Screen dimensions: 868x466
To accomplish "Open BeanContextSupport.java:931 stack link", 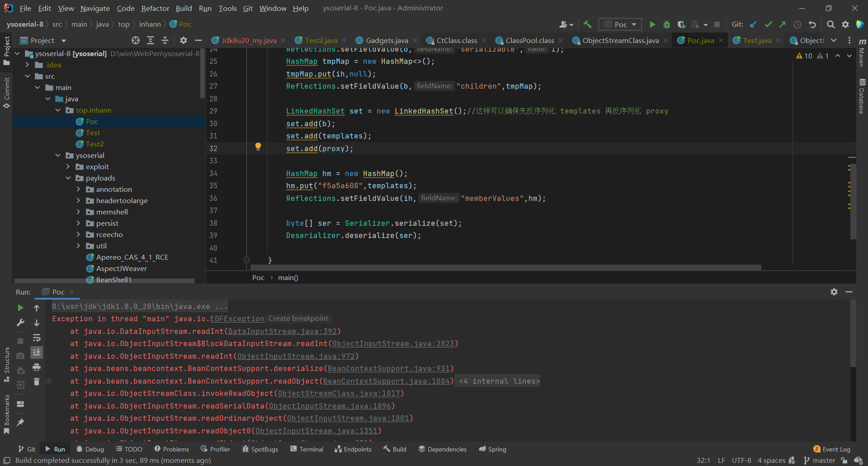I will [388, 369].
